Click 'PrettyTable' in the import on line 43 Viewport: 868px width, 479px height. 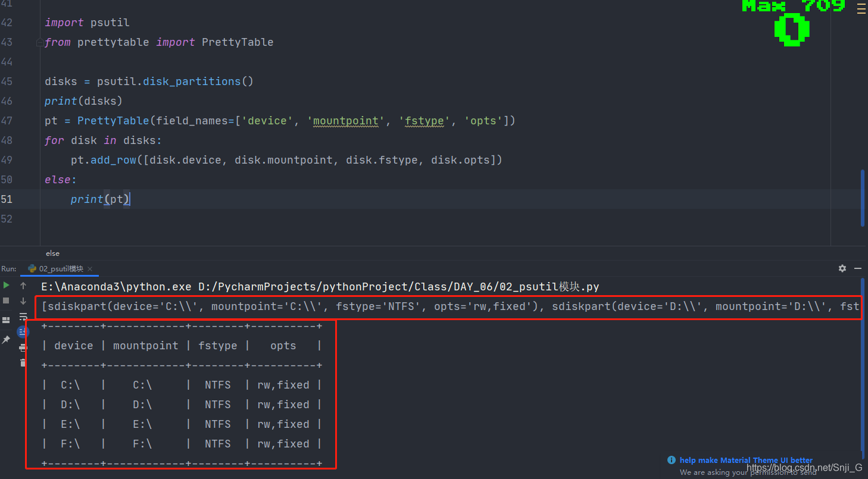(238, 42)
